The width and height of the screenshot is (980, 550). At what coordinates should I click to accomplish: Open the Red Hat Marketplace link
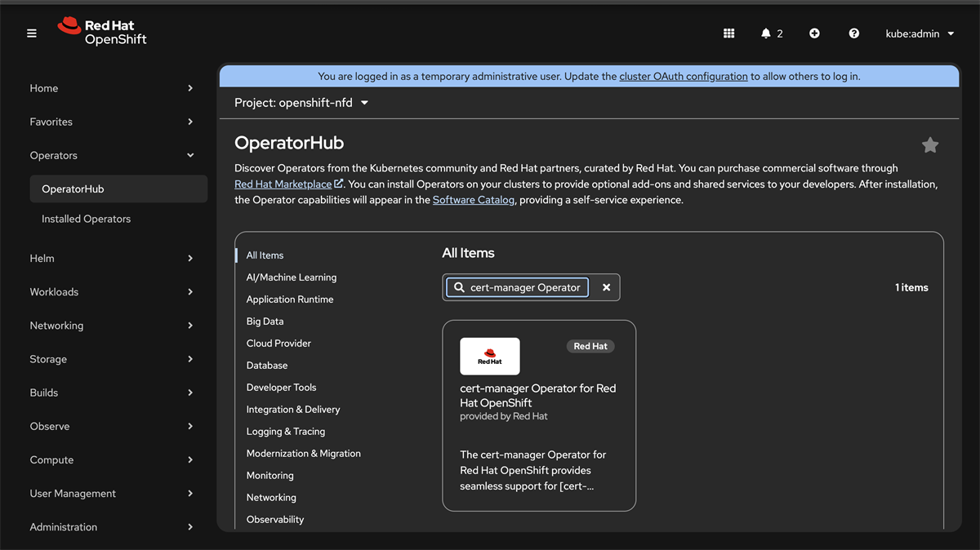[288, 184]
